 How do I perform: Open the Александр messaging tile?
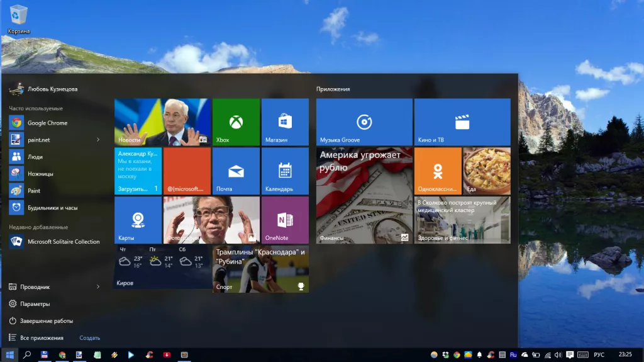click(x=138, y=171)
